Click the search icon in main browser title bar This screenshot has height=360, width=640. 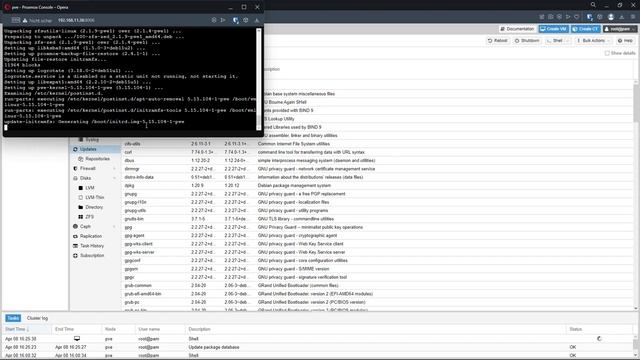point(593,5)
